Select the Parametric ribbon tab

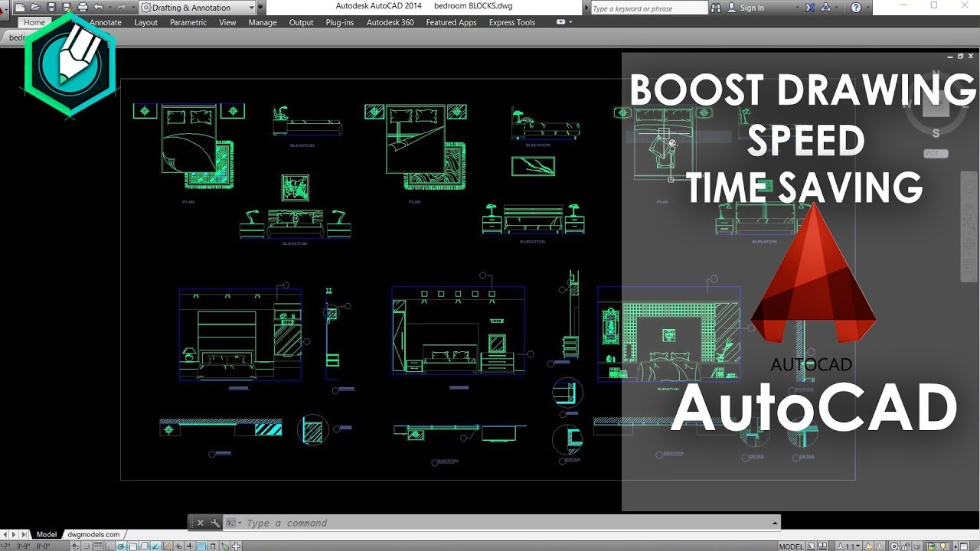coord(188,22)
